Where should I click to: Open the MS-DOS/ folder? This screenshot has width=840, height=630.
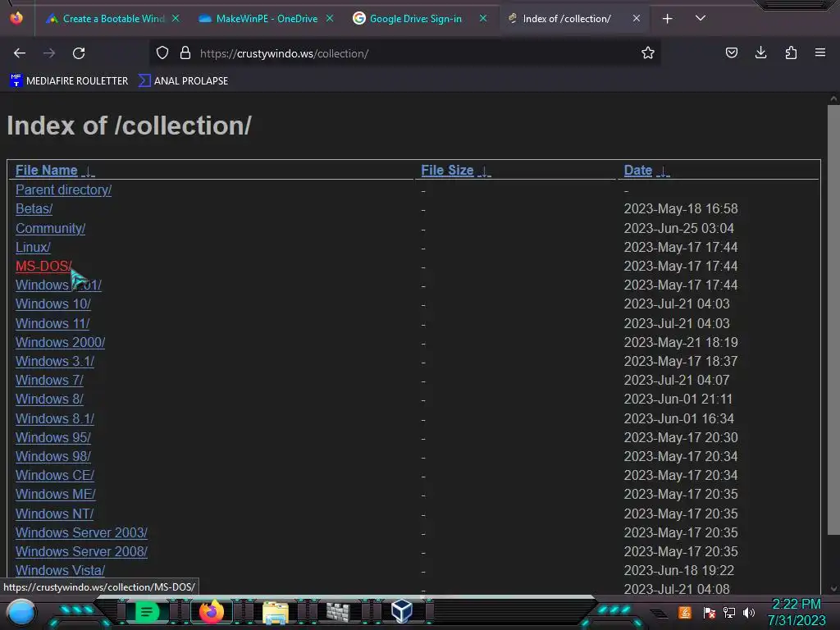43,267
